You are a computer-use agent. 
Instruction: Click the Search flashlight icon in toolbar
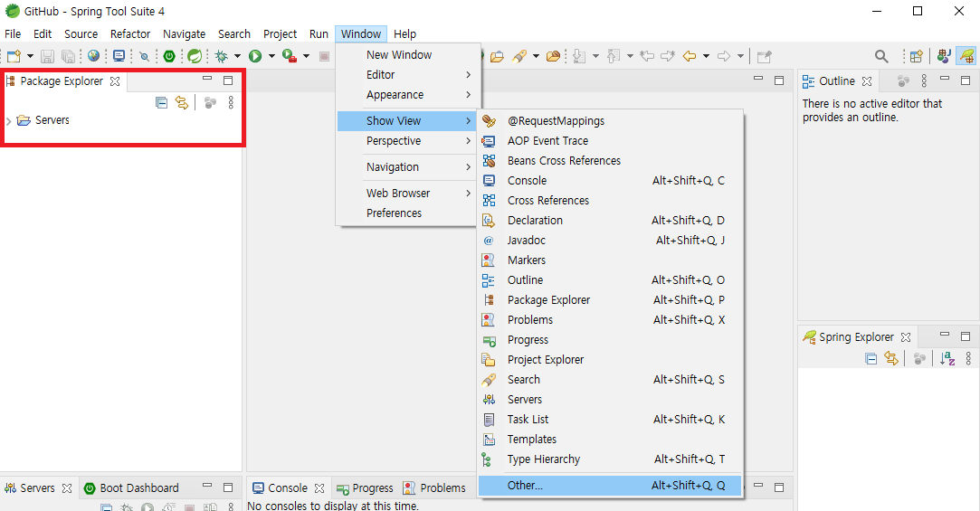click(519, 56)
